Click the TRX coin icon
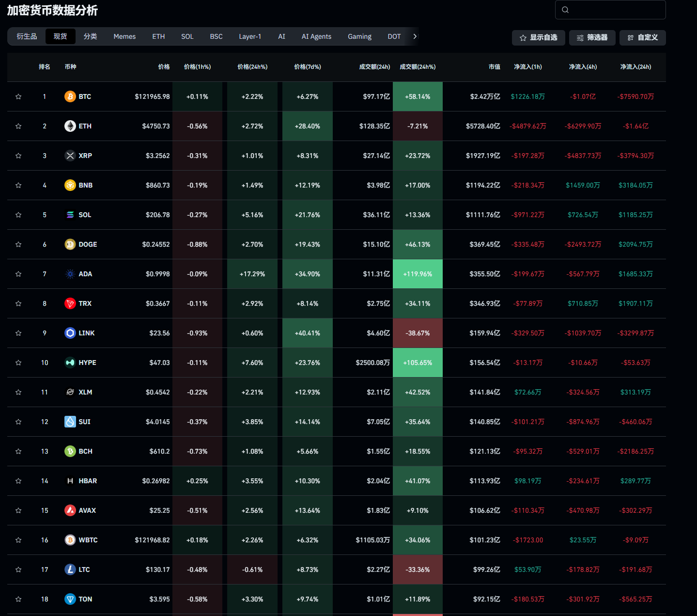Viewport: 697px width, 616px height. click(x=70, y=303)
